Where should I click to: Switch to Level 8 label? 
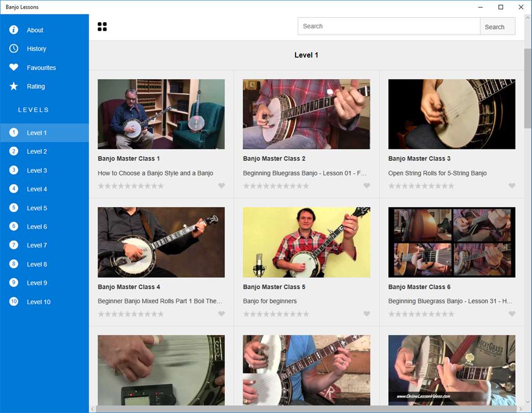click(37, 264)
